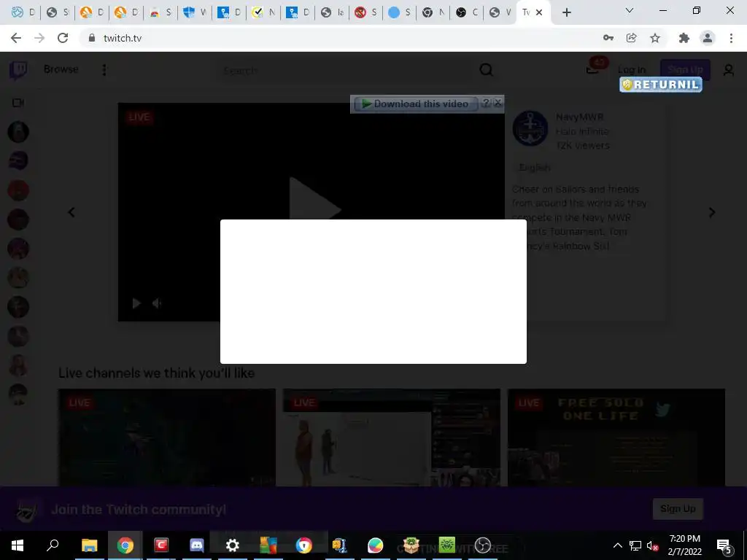Open Windows taskbar search
The height and width of the screenshot is (560, 747).
(x=53, y=545)
